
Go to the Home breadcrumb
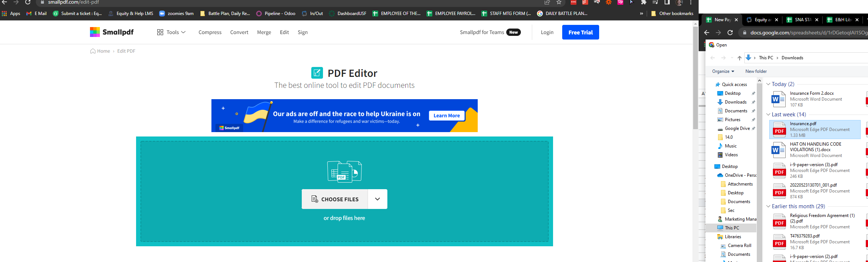click(100, 51)
